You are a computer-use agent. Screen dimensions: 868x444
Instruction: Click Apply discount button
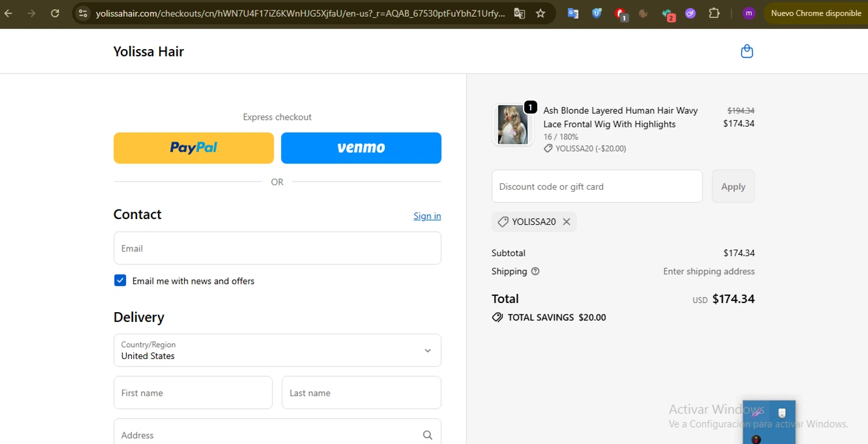pos(733,186)
